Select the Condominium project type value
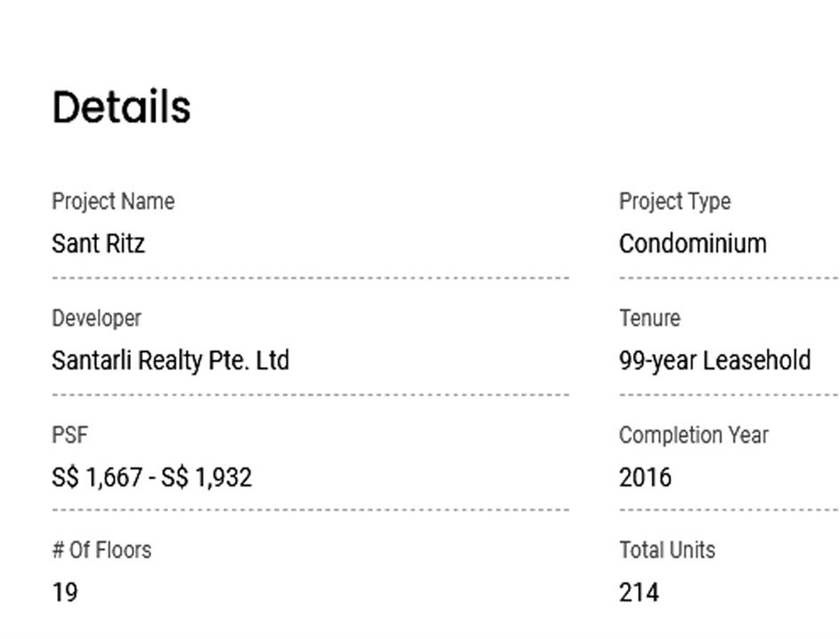Viewport: 840px width, 639px height. click(x=692, y=243)
